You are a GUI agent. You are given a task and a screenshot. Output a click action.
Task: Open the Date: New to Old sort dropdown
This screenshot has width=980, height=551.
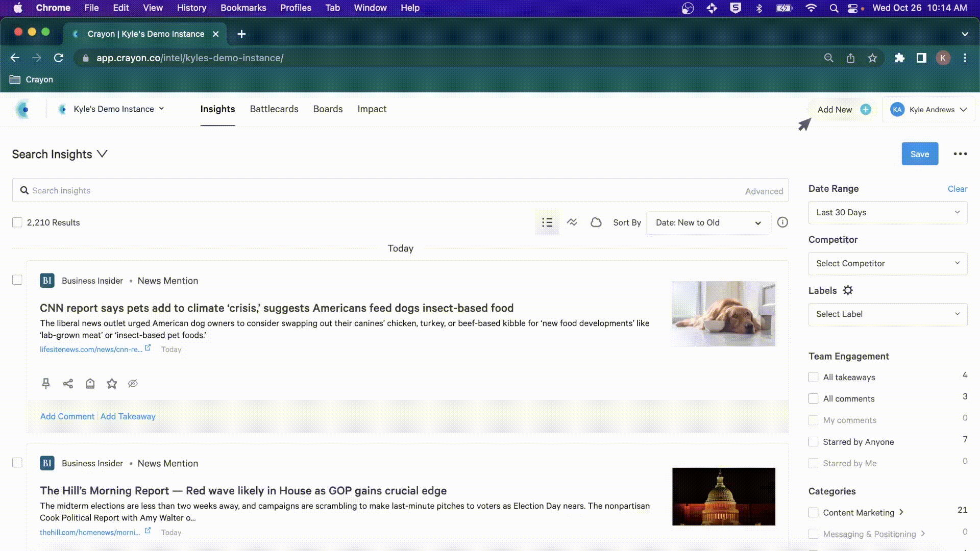point(708,223)
